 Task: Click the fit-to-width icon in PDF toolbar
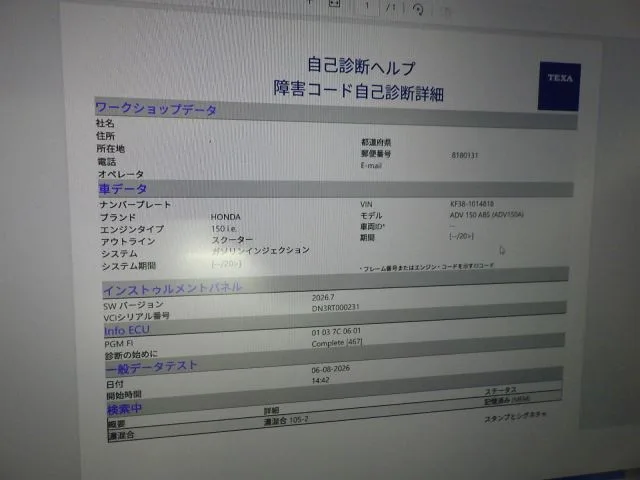tap(334, 4)
